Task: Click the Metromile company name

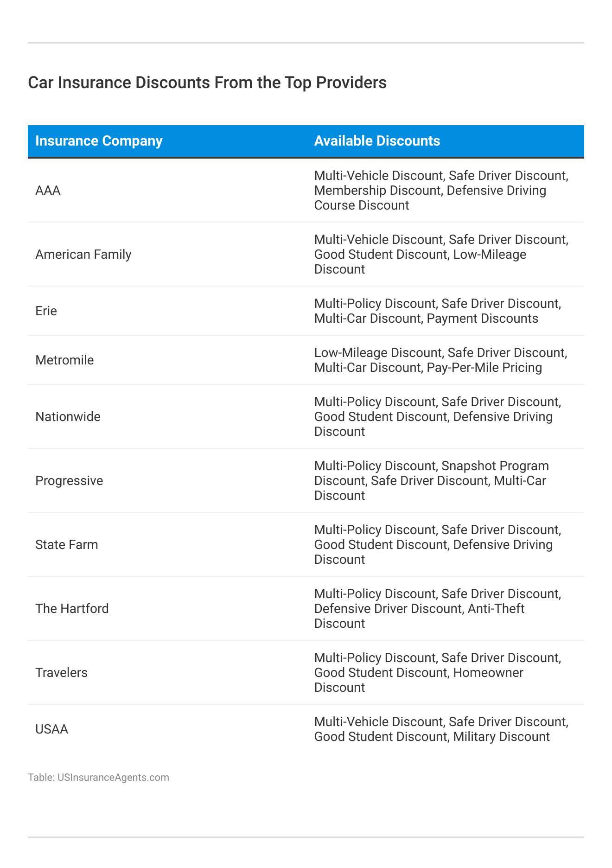Action: (x=64, y=360)
